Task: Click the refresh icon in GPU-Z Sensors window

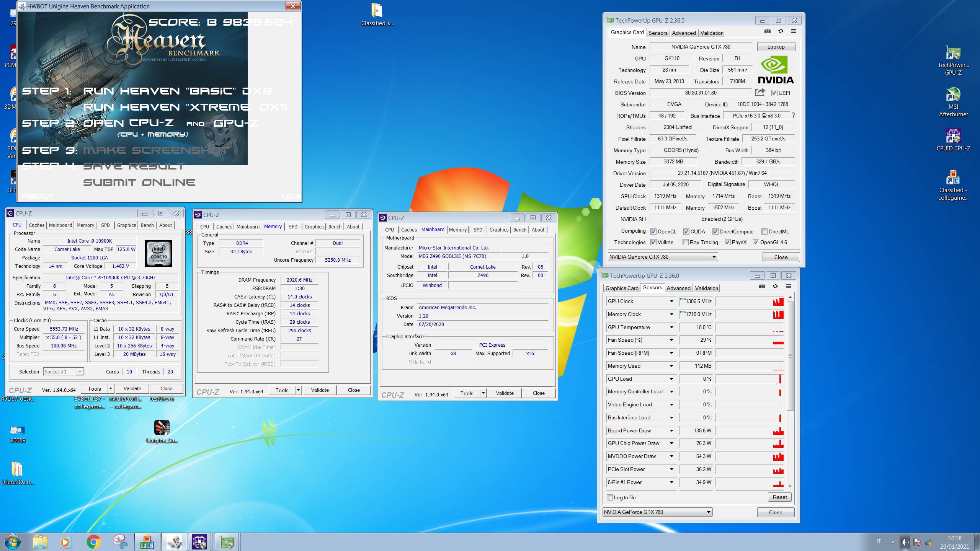Action: 775,286
